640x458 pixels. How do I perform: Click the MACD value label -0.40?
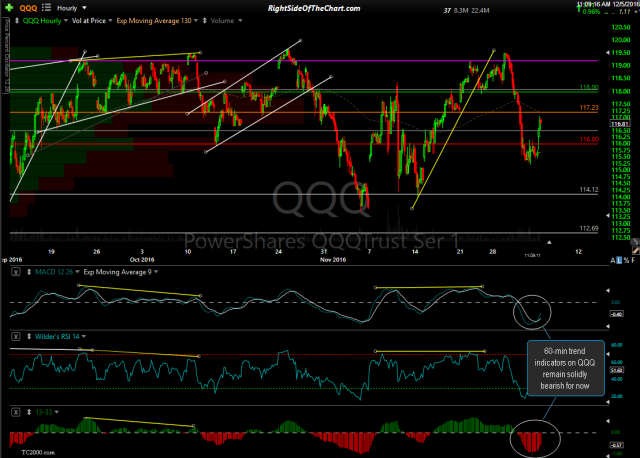(x=616, y=314)
